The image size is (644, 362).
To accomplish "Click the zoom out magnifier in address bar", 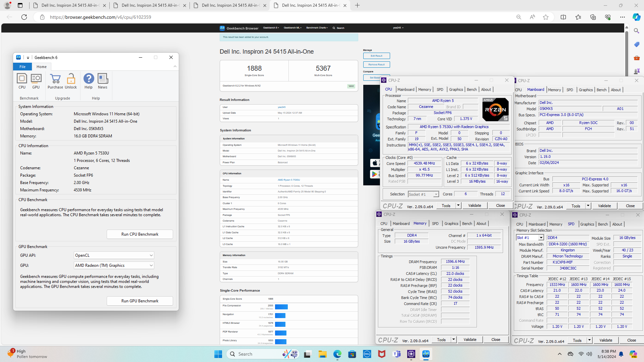I will tap(519, 17).
